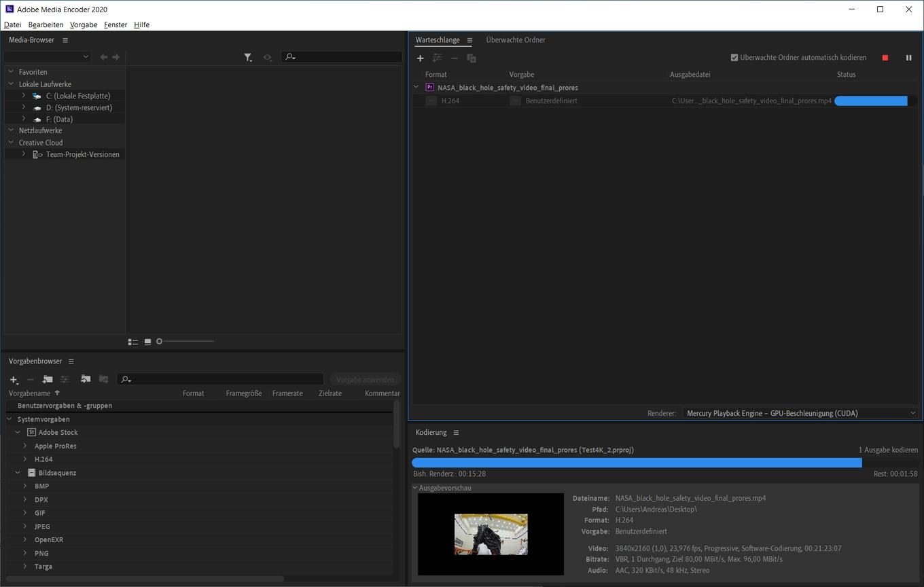Switch to the Überwachte Ordner tab

click(x=516, y=40)
